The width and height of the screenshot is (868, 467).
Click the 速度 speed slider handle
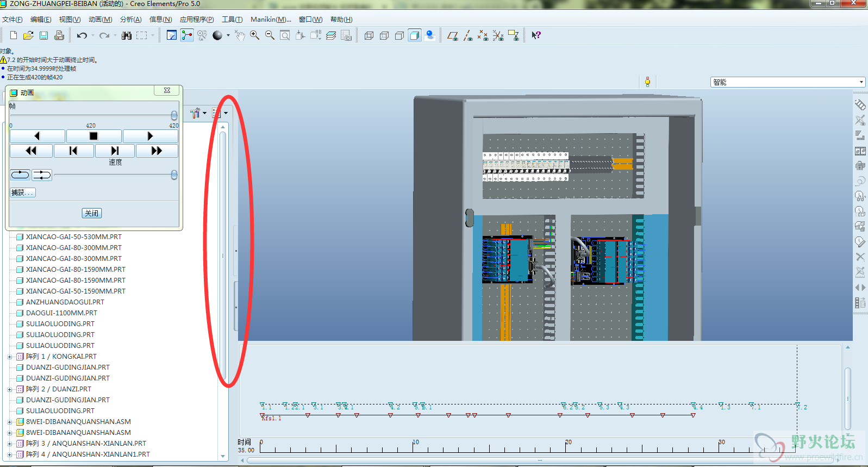point(174,175)
